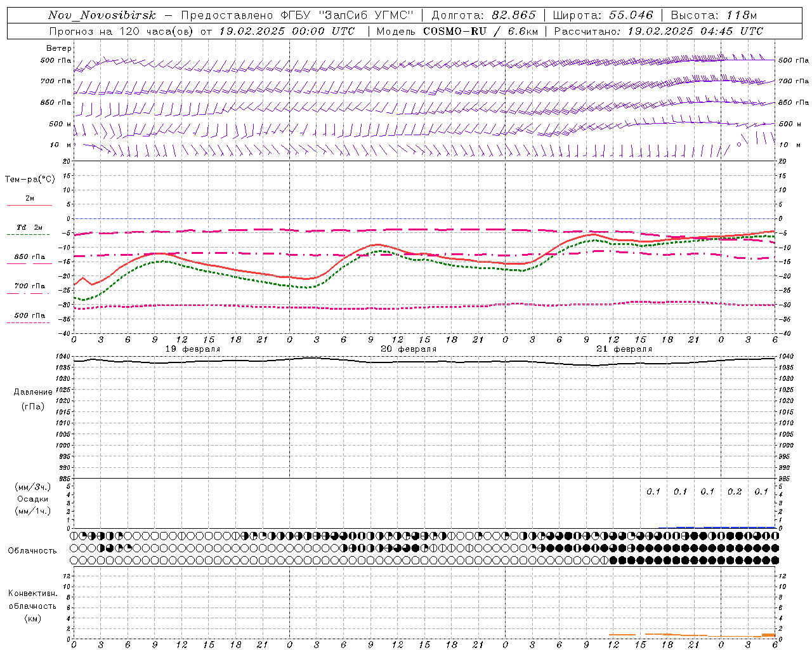Click the date label 19 февраля
Screen dimensions: 812x650
193,349
